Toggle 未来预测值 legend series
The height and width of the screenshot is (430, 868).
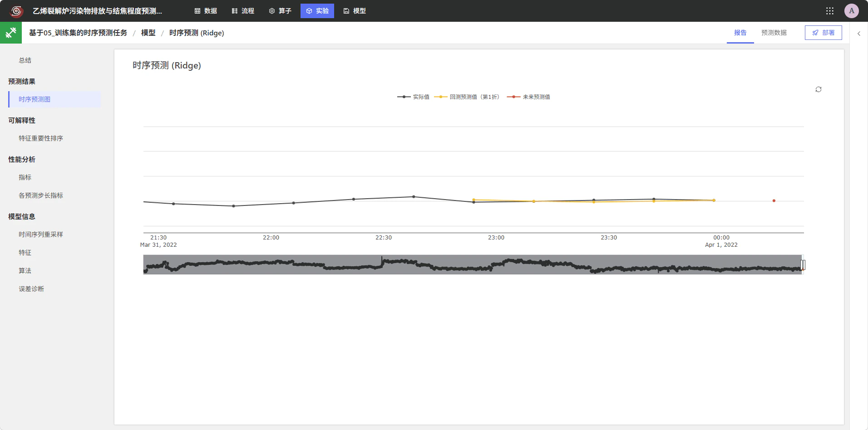(528, 97)
